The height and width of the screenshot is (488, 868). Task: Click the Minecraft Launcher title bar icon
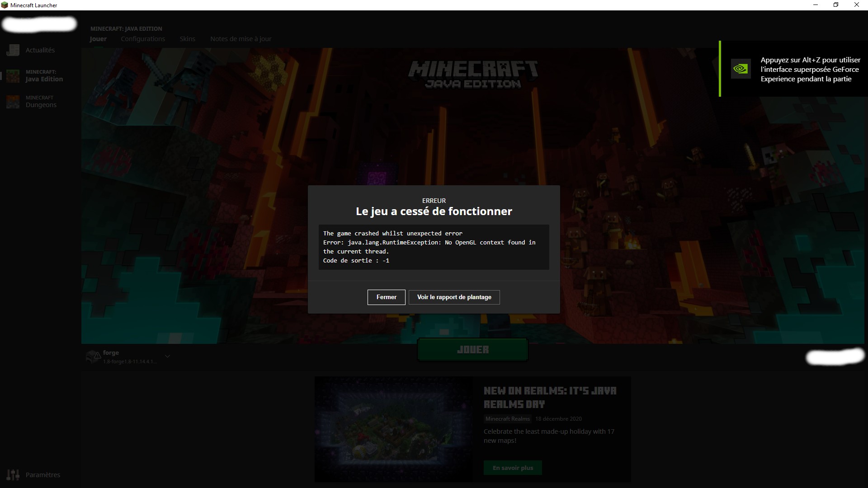pyautogui.click(x=5, y=5)
